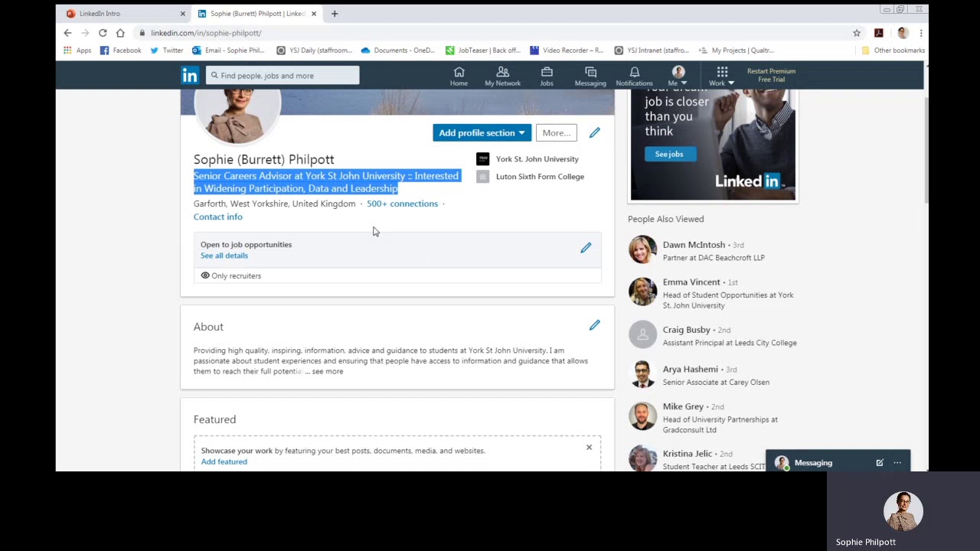Viewport: 980px width, 551px height.
Task: Open the YSJ Daily bookmark
Action: coord(314,51)
